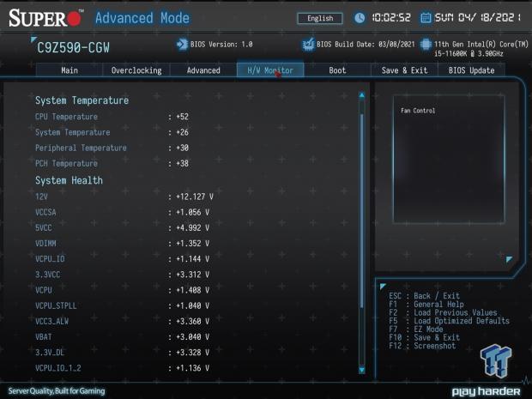Click the system time 10:02:52

click(x=391, y=18)
